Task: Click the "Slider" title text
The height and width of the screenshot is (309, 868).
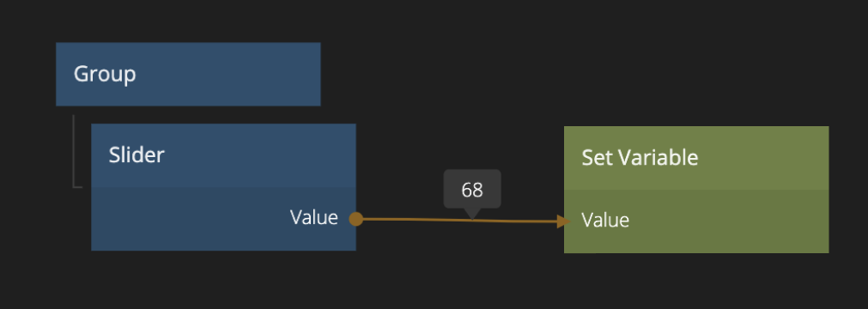Action: (x=137, y=155)
